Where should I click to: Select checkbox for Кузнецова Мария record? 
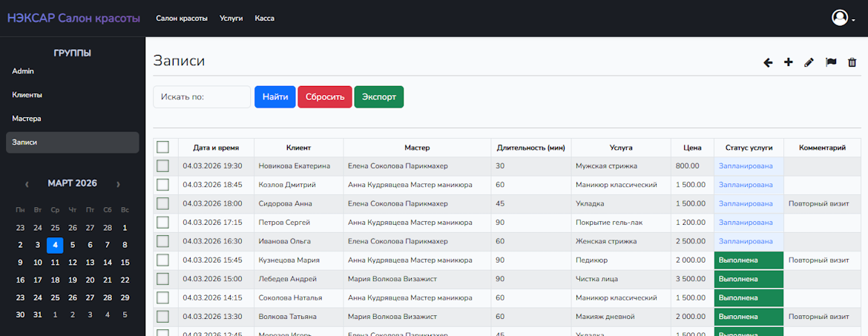click(x=163, y=260)
